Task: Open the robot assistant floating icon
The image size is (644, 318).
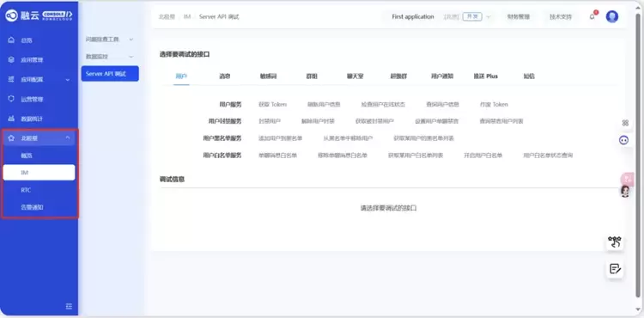Action: [624, 140]
